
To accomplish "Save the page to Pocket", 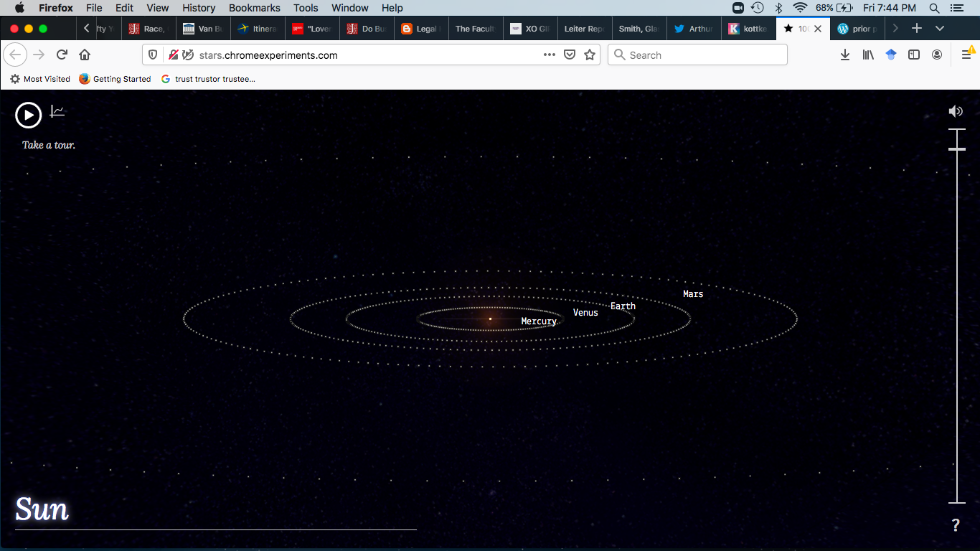I will tap(569, 55).
